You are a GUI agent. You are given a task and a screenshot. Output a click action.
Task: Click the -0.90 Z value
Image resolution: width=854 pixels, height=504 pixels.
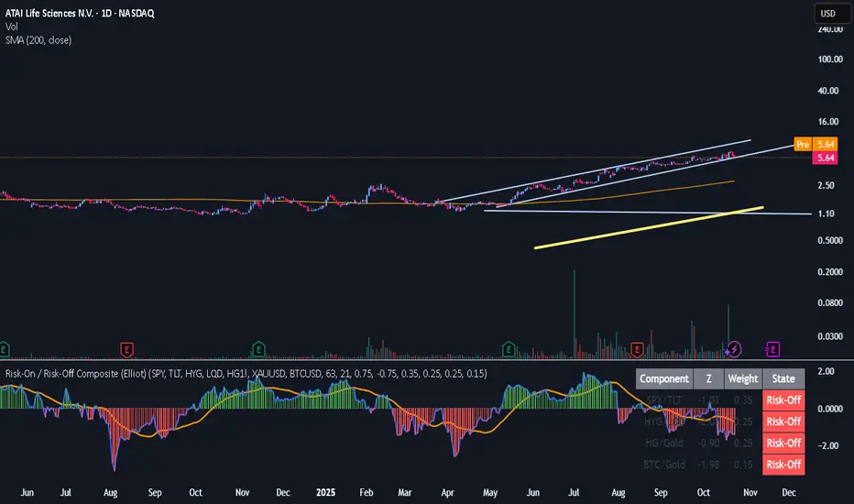coord(708,443)
